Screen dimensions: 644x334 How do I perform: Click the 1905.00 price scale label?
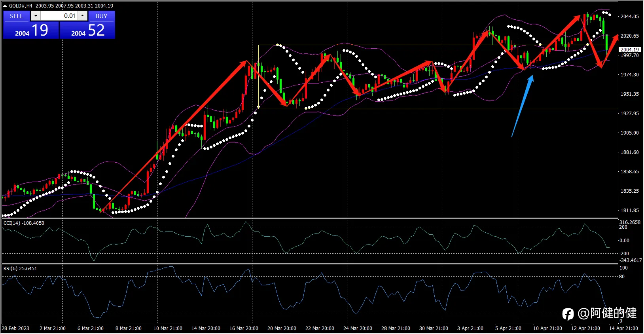pyautogui.click(x=630, y=133)
